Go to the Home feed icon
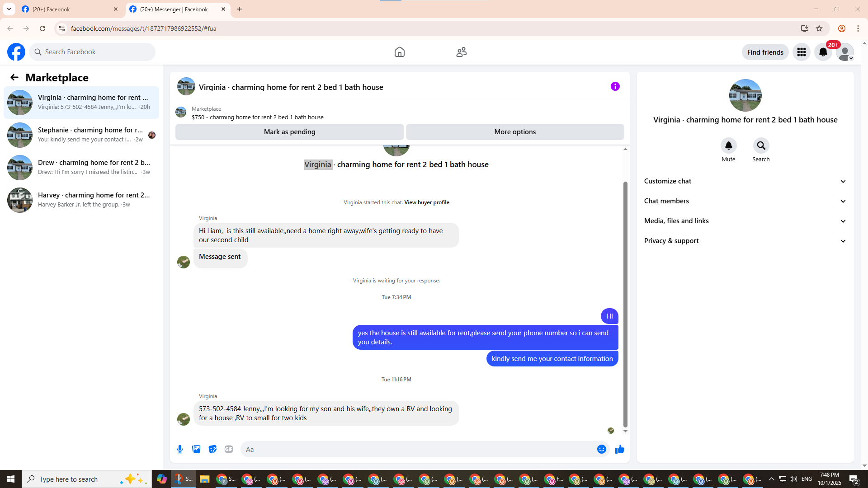This screenshot has height=488, width=868. [x=399, y=52]
